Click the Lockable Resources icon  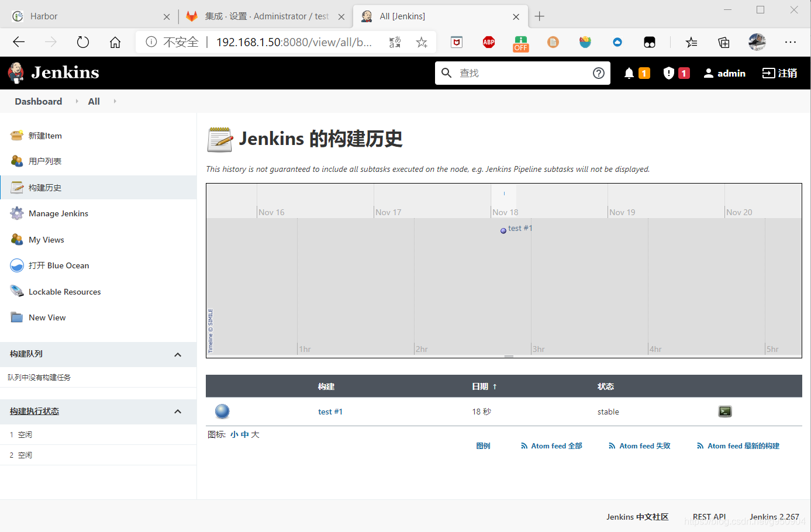17,292
